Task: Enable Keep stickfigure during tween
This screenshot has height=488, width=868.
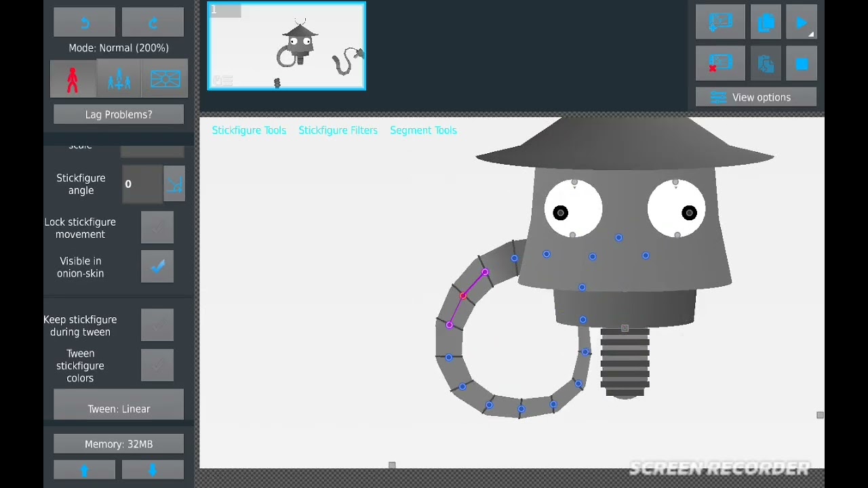Action: (x=157, y=325)
